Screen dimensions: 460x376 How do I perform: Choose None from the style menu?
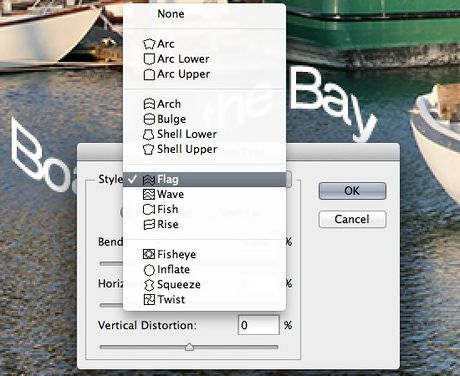pyautogui.click(x=171, y=14)
